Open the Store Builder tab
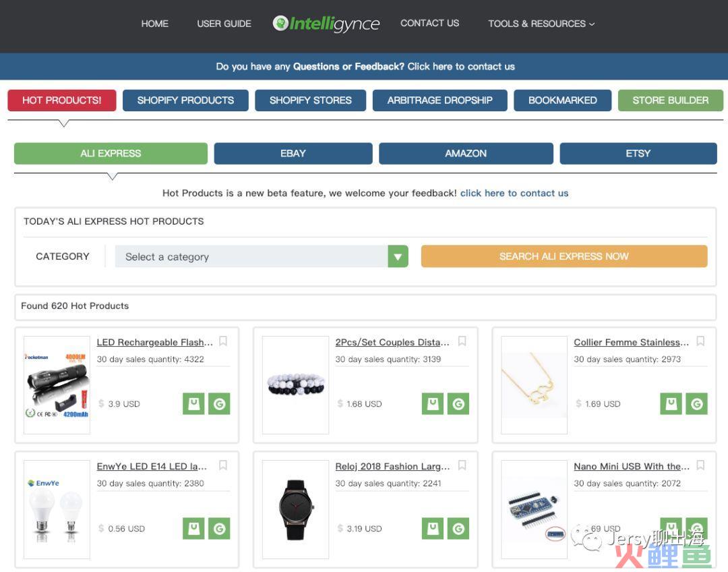 (x=671, y=101)
